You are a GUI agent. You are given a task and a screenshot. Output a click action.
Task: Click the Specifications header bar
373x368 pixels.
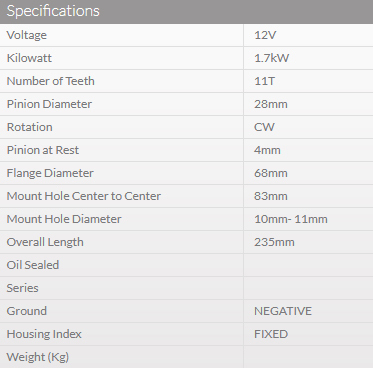click(x=186, y=11)
